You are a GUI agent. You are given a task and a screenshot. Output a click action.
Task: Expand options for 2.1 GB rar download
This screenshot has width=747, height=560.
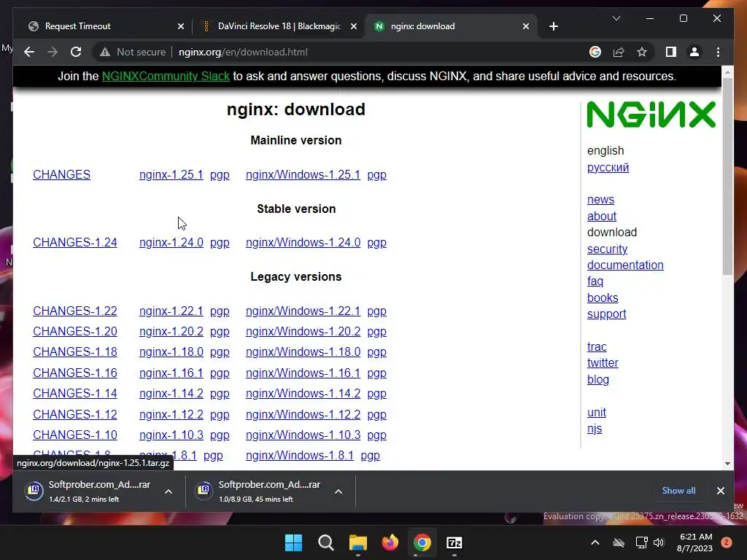(169, 491)
